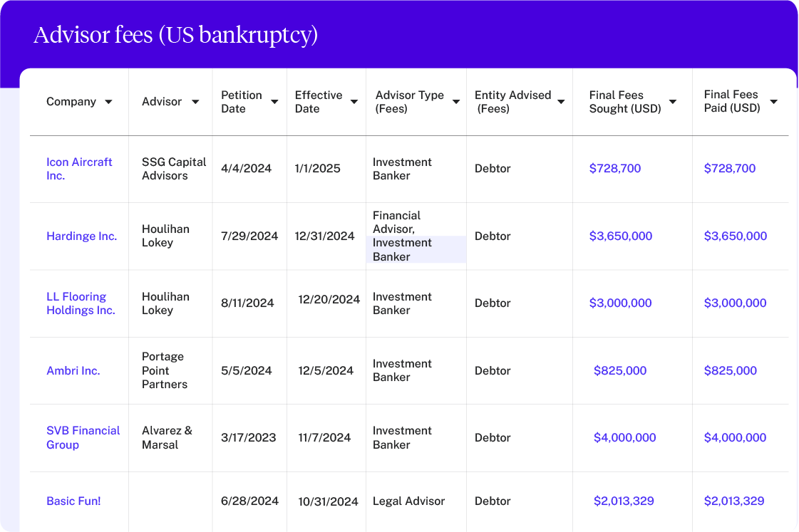Open the SVB Financial Group link
The width and height of the screenshot is (799, 532).
(83, 437)
